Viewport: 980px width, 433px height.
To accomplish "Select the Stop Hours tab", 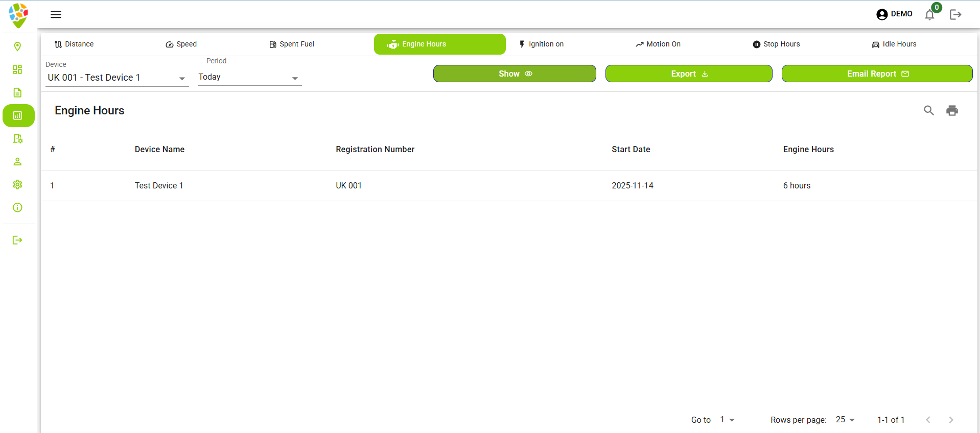I will coord(776,44).
